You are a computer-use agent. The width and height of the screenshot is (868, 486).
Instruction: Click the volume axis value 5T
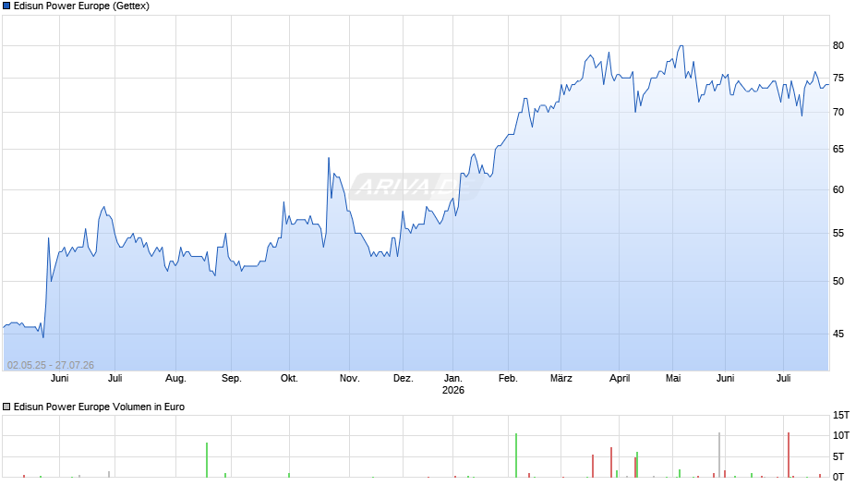[x=838, y=456]
